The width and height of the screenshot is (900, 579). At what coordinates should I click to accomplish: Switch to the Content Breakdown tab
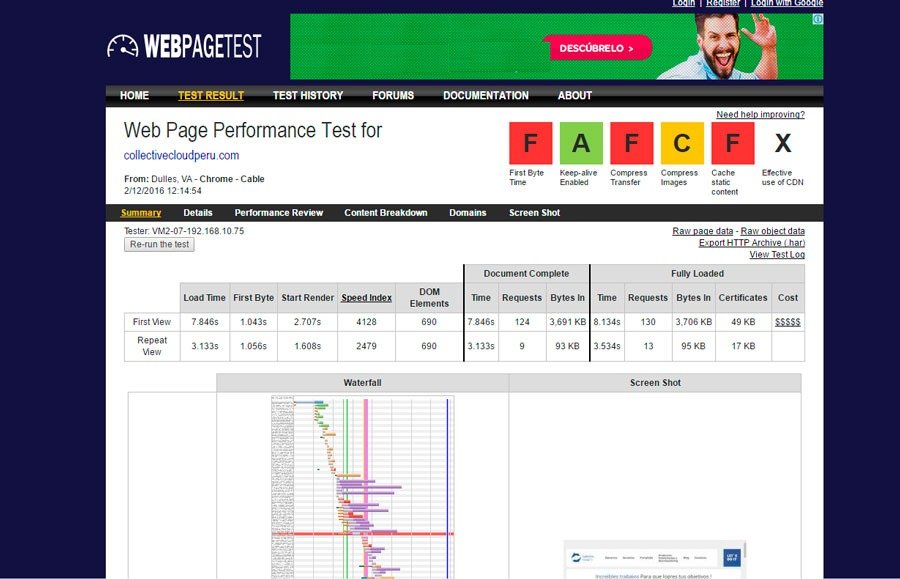386,213
